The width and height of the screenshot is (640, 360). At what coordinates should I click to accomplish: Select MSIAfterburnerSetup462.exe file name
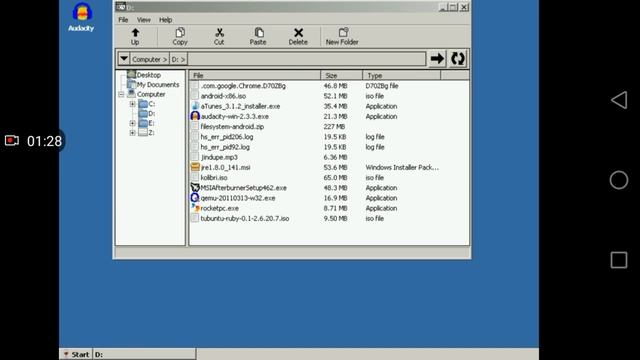coord(244,188)
